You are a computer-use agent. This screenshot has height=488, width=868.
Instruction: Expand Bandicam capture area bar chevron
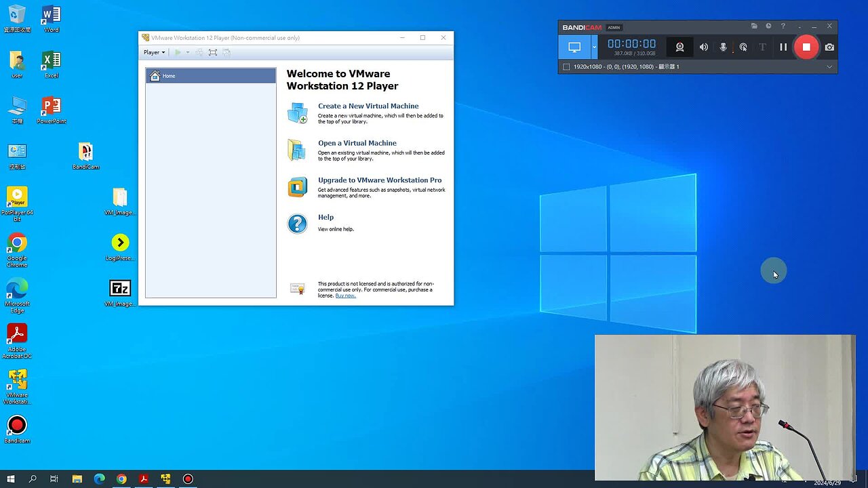tap(829, 67)
